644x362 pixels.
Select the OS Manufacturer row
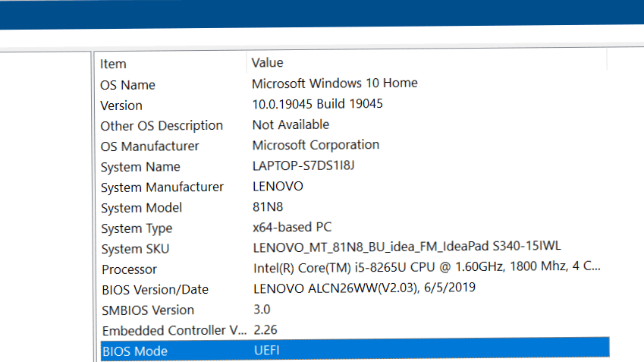click(x=149, y=146)
